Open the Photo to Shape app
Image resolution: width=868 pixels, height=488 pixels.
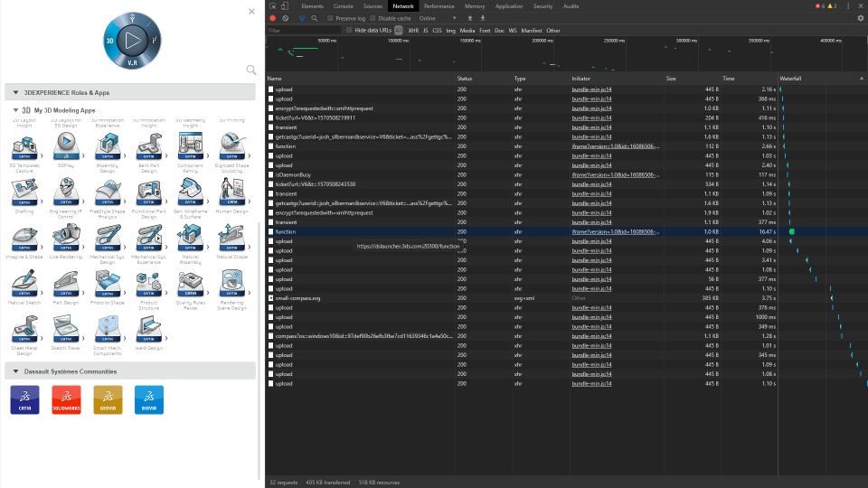click(x=108, y=284)
